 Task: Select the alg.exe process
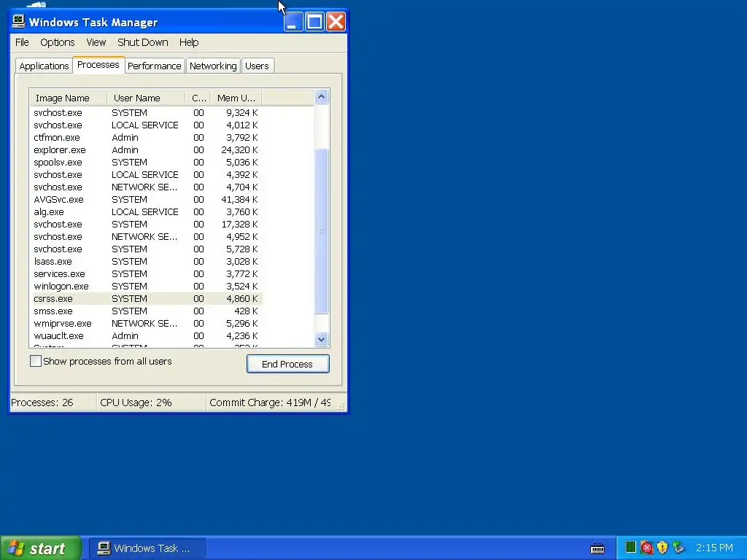(146, 212)
